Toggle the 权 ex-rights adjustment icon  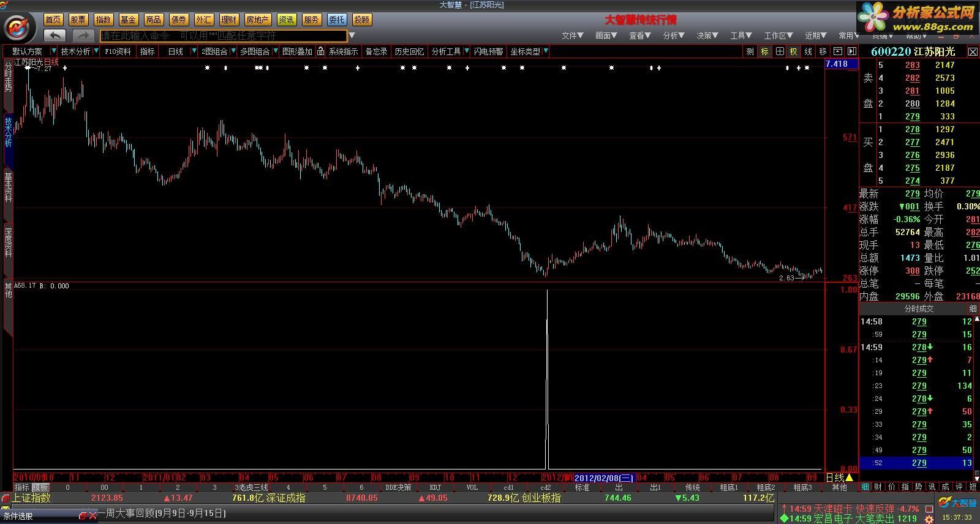coord(794,51)
